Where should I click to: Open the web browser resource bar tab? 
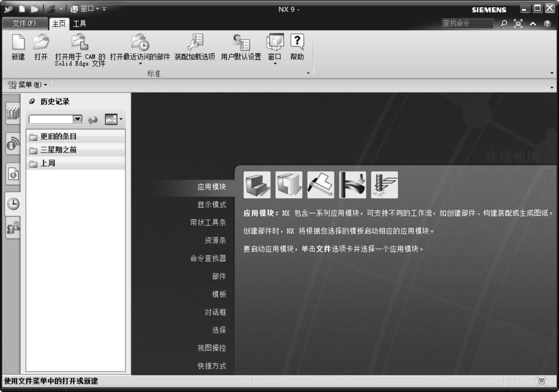pos(12,144)
